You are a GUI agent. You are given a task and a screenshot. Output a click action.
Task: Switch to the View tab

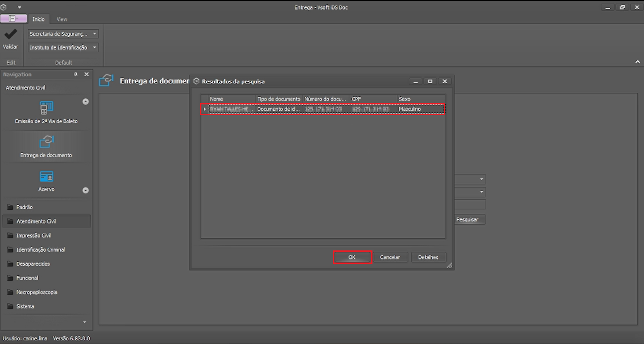coord(62,19)
